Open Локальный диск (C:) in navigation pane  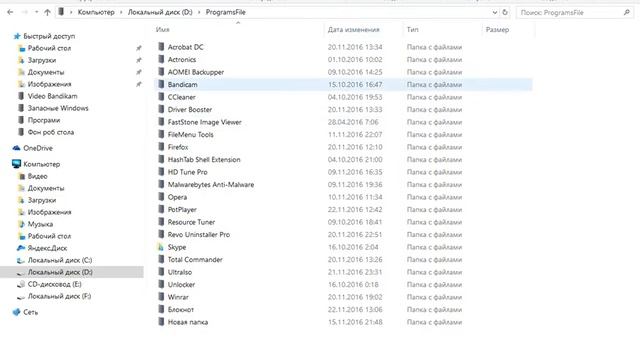(60, 260)
